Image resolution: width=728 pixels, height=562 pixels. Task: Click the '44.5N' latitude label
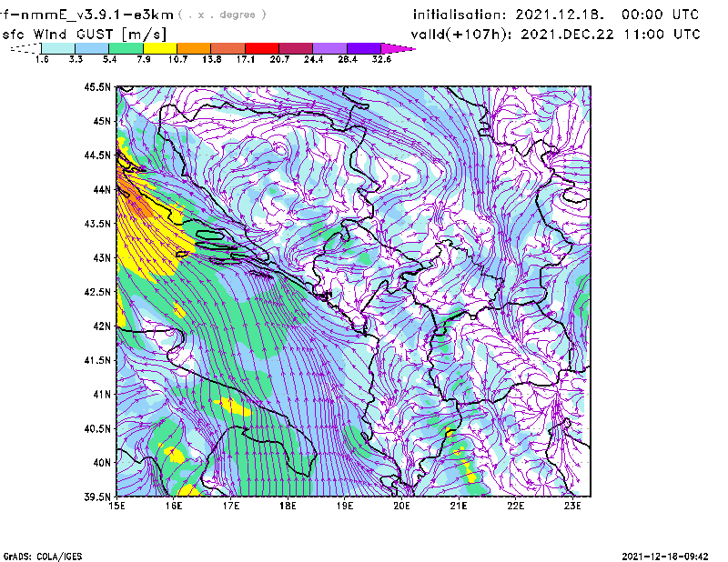pos(97,156)
